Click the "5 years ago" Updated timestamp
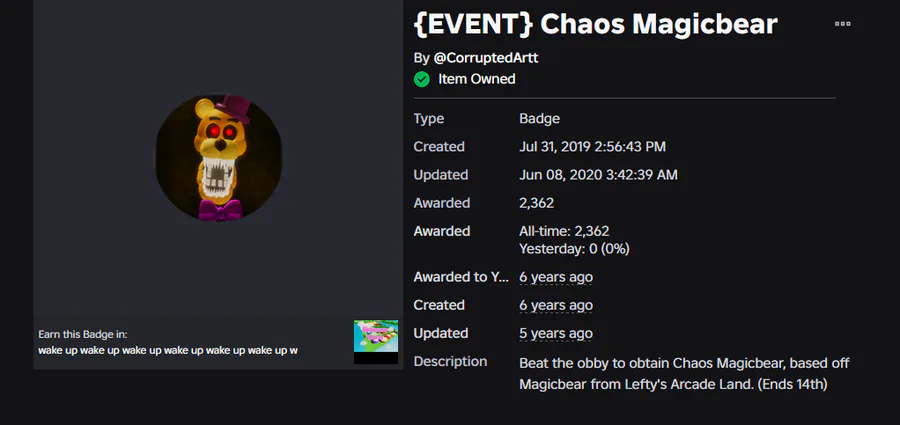This screenshot has height=425, width=900. (556, 333)
